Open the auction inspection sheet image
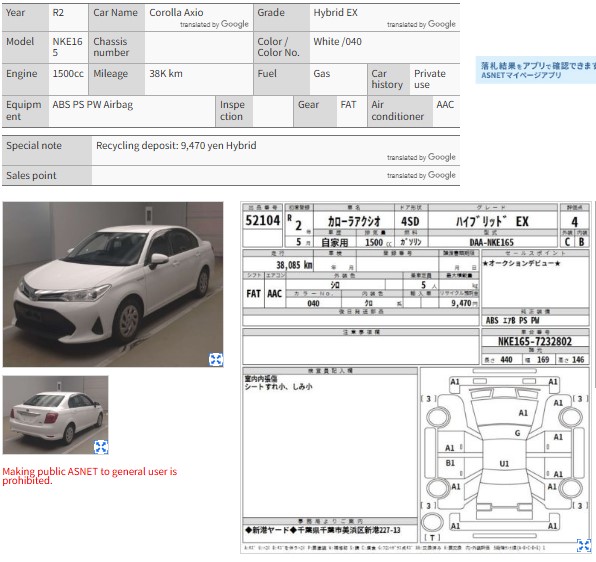Screen dimensions: 596x562 (x=416, y=378)
